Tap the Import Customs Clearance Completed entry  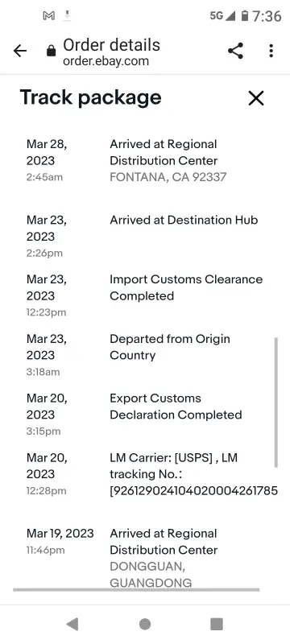pyautogui.click(x=186, y=287)
